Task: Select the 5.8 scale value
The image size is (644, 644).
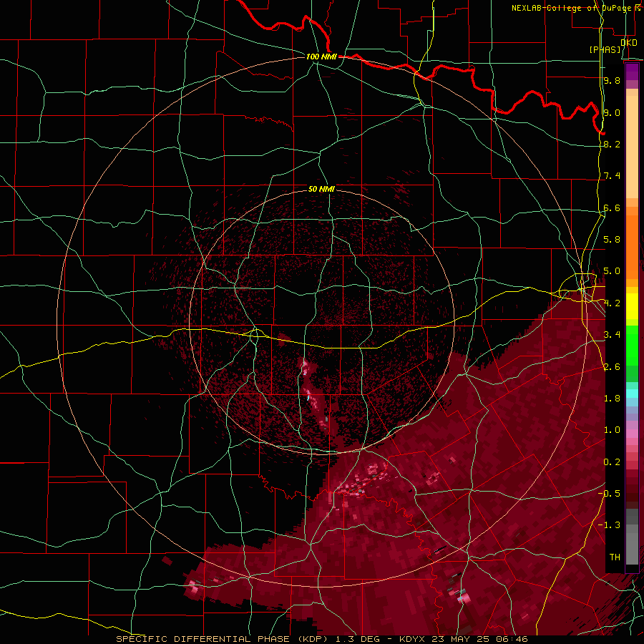Action: coord(612,240)
